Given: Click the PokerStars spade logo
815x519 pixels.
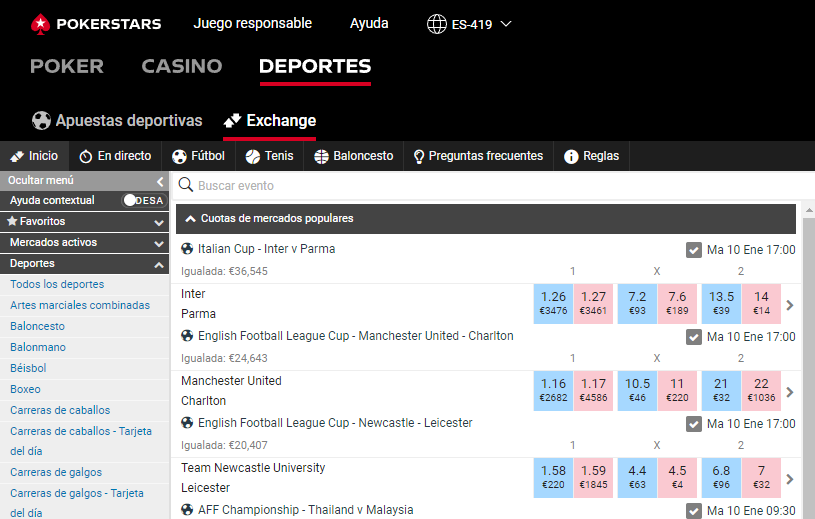Looking at the screenshot, I should (40, 24).
